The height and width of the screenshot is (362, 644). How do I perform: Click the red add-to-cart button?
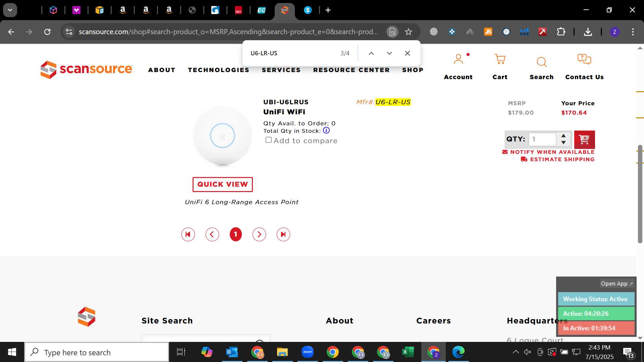pos(584,139)
